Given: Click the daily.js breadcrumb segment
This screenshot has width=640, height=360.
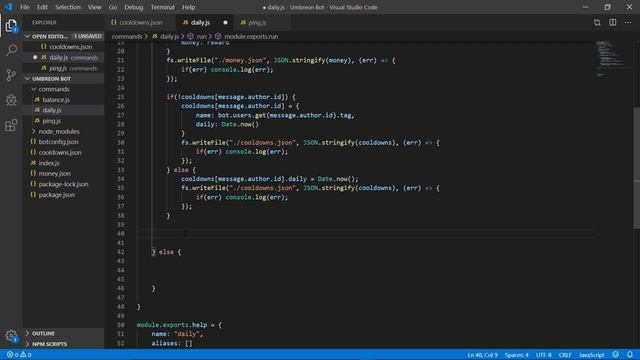Looking at the screenshot, I should point(166,36).
